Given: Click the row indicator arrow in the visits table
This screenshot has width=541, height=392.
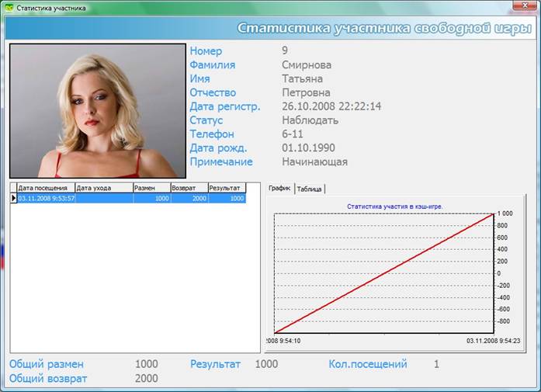Looking at the screenshot, I should [x=13, y=199].
